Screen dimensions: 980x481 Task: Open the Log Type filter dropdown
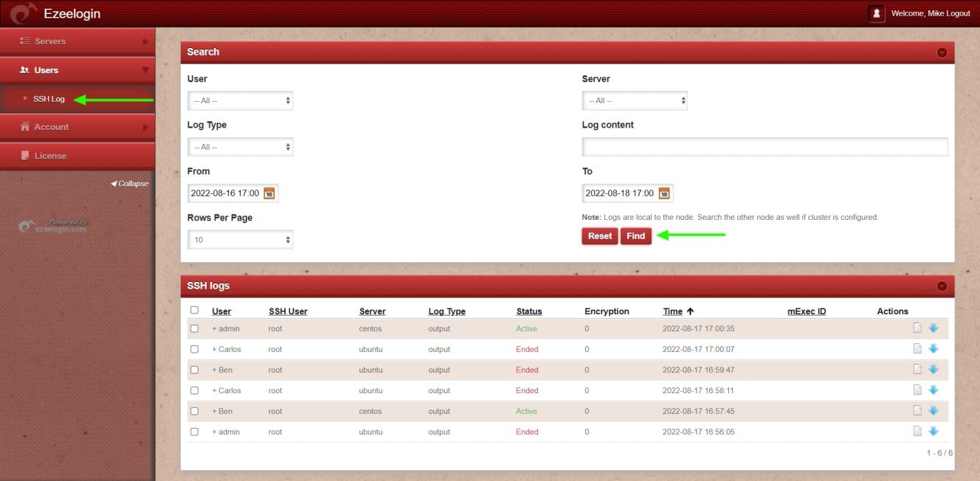click(241, 147)
